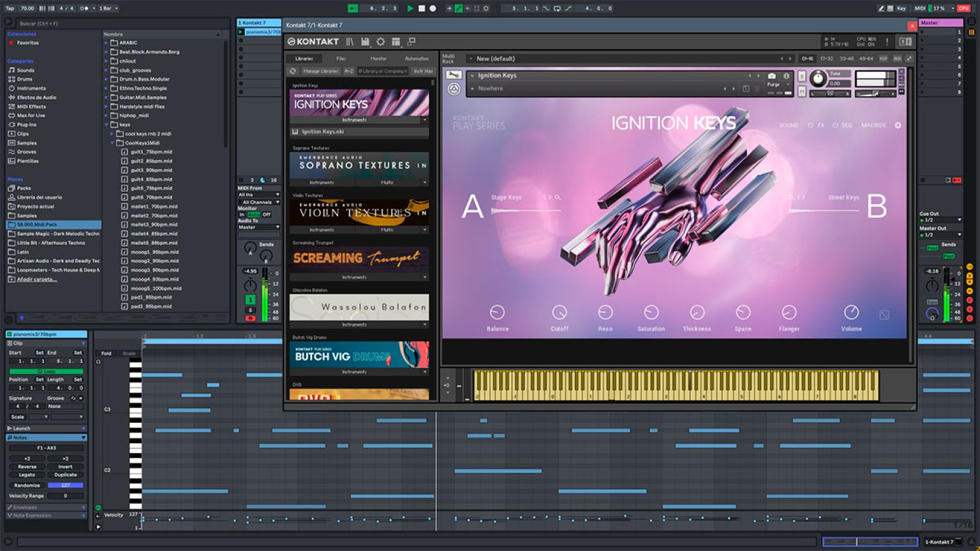
Task: Switch to the Files tab in Kontakt
Action: 341,58
